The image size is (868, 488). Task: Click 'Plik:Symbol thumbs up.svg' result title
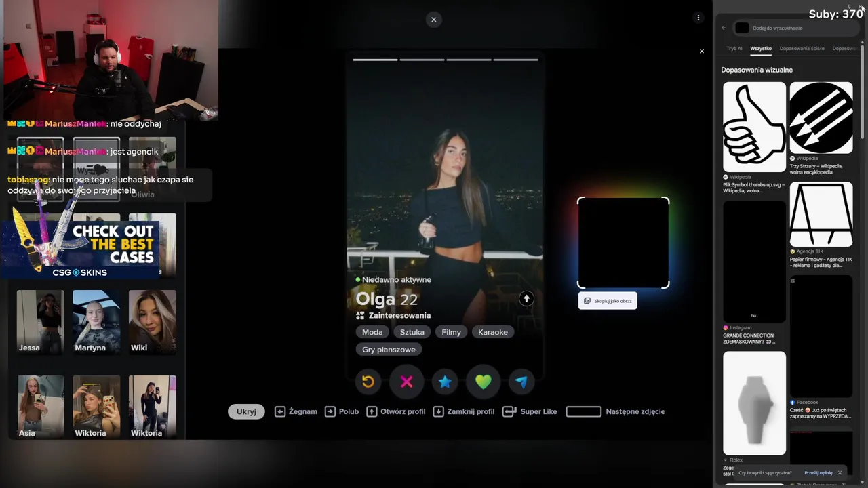[x=754, y=188]
